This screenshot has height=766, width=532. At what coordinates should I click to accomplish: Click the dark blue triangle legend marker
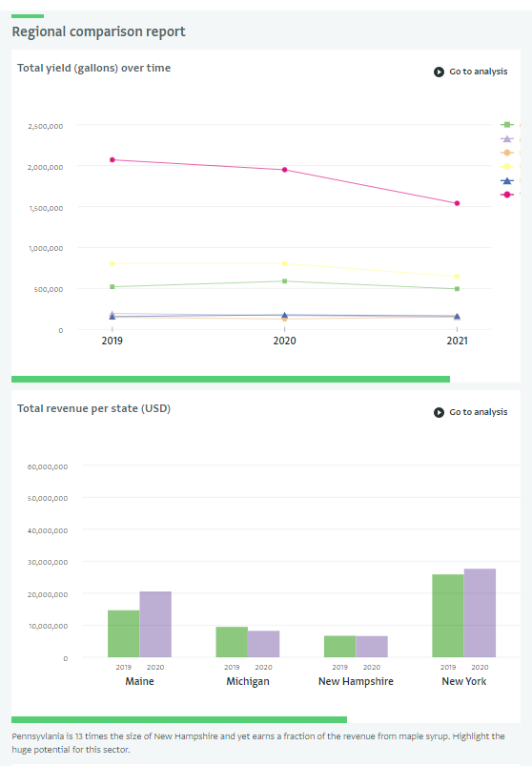coord(507,180)
